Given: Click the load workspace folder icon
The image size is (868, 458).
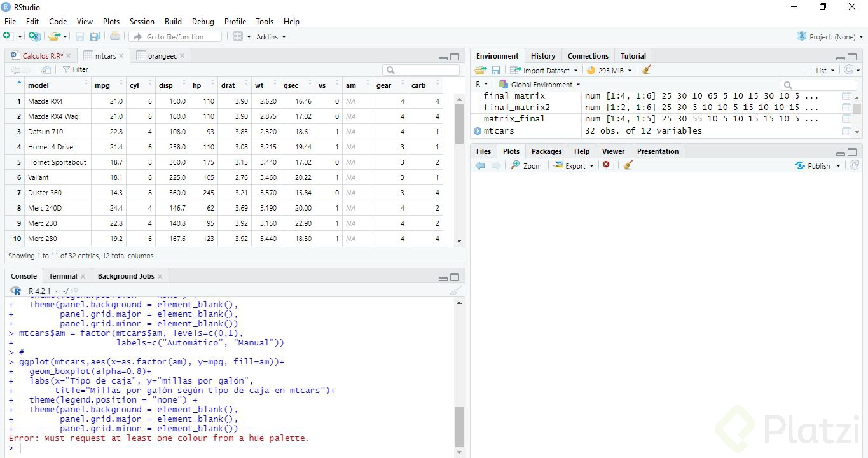Looking at the screenshot, I should pyautogui.click(x=481, y=71).
